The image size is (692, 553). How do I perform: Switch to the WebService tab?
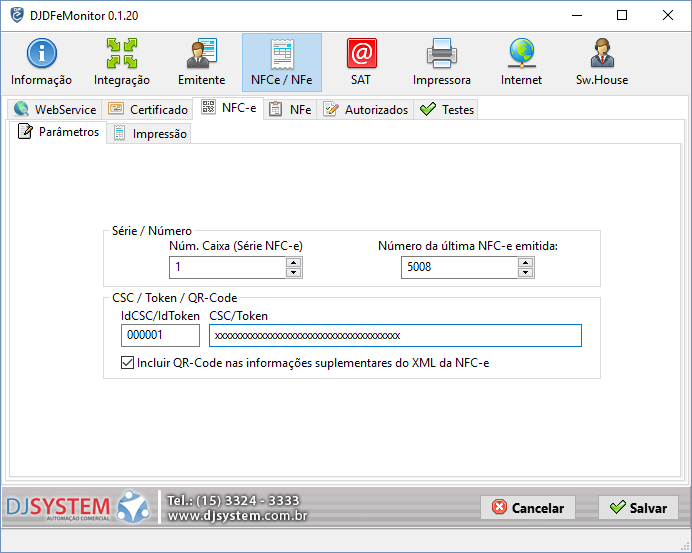55,109
